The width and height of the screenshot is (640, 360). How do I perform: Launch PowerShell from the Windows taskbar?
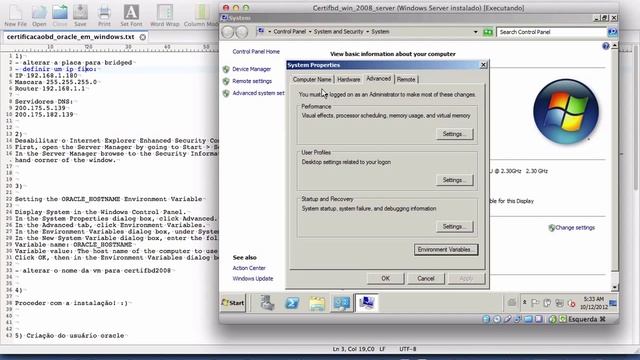coord(292,303)
